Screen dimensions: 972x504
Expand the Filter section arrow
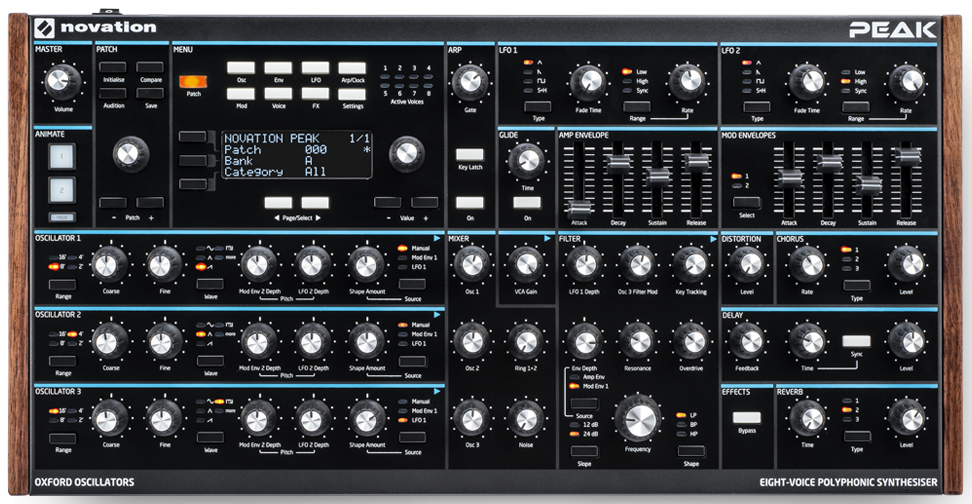(x=714, y=238)
